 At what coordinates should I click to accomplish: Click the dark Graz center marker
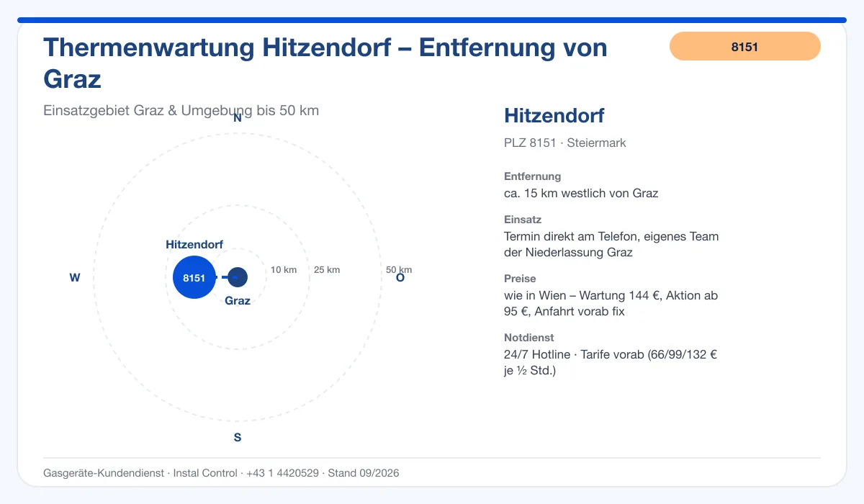(238, 277)
